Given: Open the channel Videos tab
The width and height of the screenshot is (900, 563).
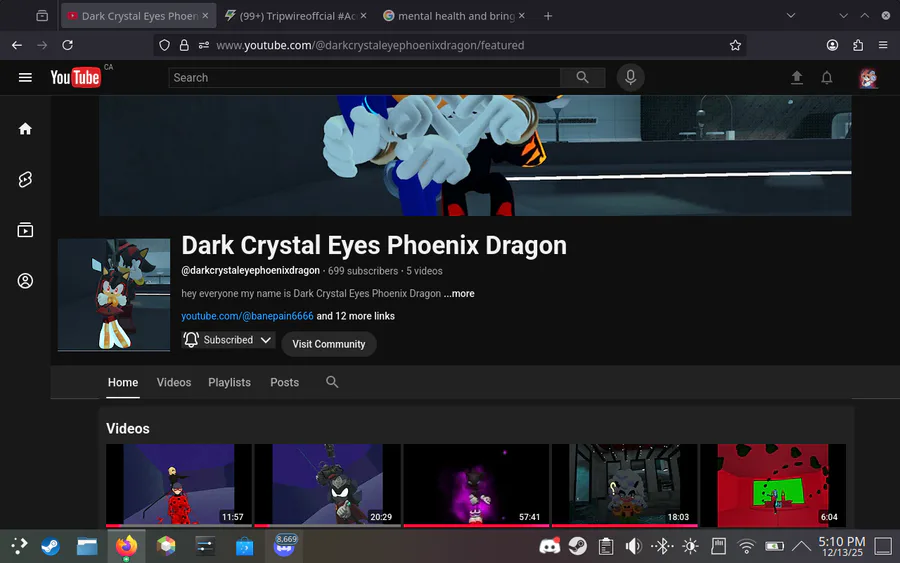Looking at the screenshot, I should (x=174, y=382).
